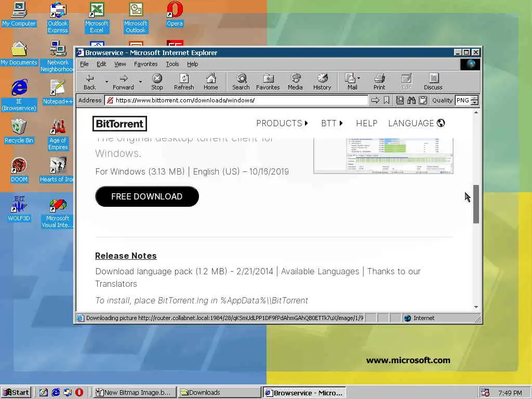Stop loading the page

point(157,82)
